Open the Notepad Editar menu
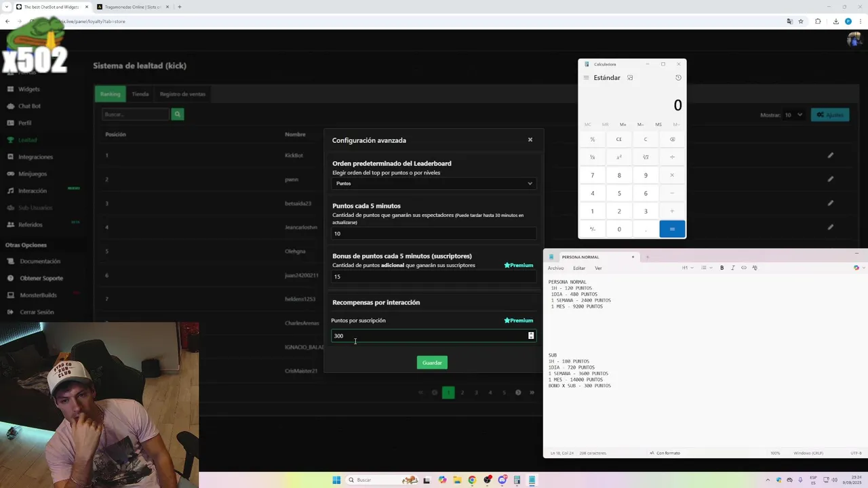The height and width of the screenshot is (488, 868). click(579, 268)
